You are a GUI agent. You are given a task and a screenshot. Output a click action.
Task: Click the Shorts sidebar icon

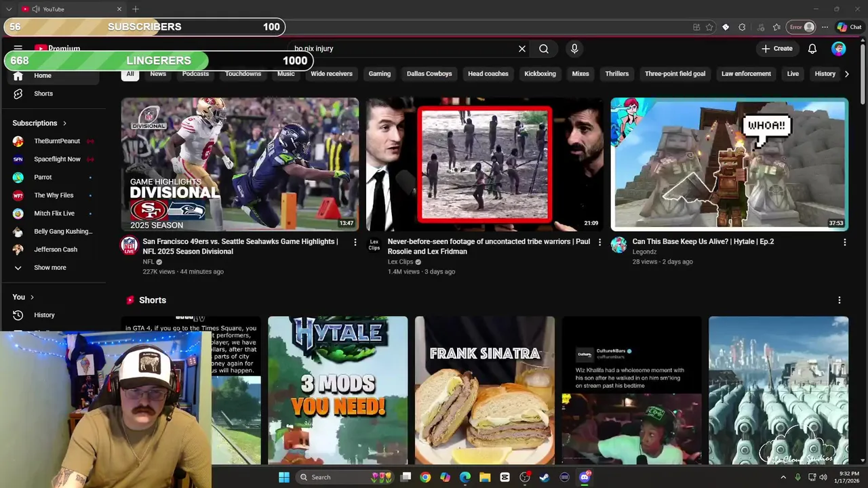(x=18, y=94)
